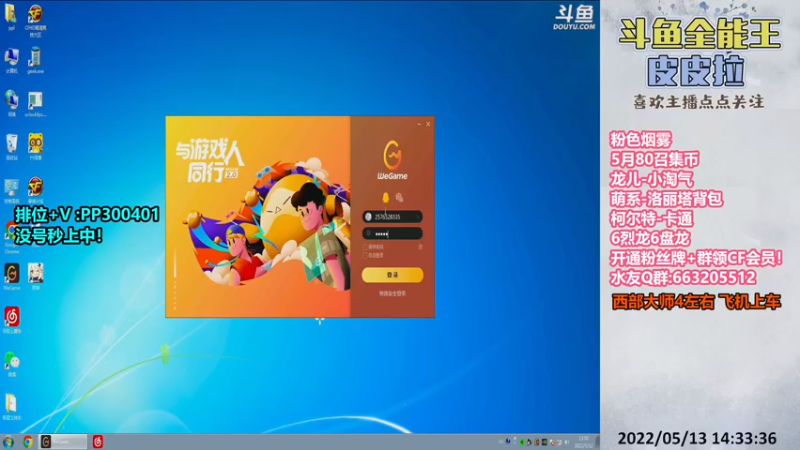Viewport: 800px width, 450px height.
Task: Open the CFHD shortcut on desktop
Action: tap(35, 20)
